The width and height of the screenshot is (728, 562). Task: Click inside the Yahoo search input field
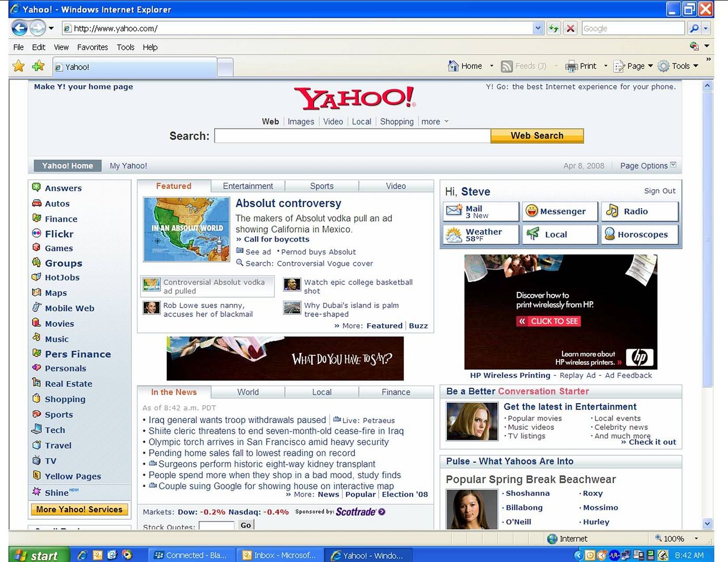(x=353, y=136)
